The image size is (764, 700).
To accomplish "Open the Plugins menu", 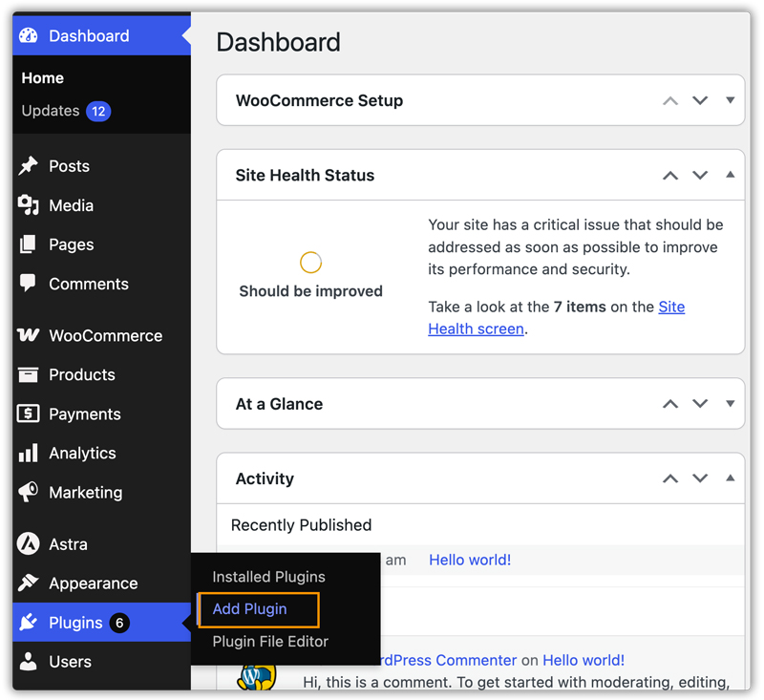I will 101,622.
